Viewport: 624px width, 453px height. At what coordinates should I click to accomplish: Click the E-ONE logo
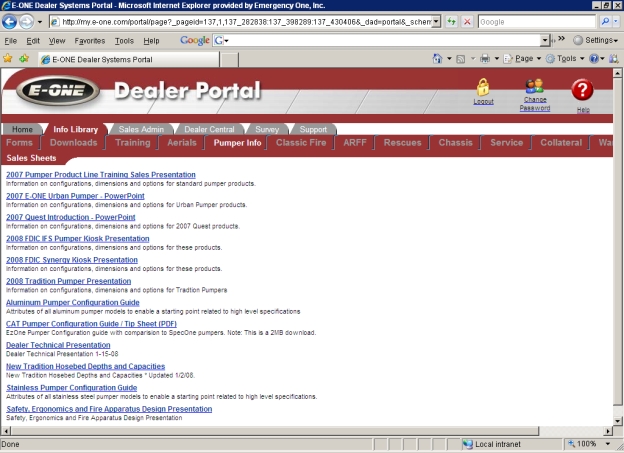point(57,91)
